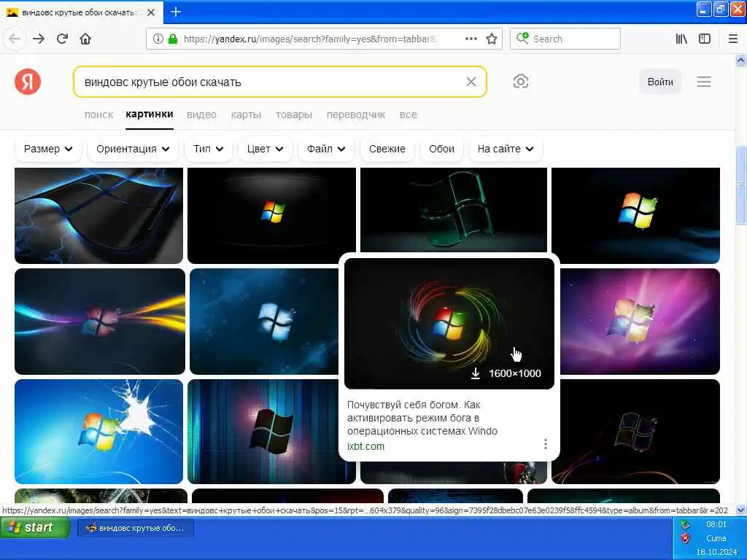Open the black glossy blue-edged wallpaper thumbnail

pyautogui.click(x=98, y=215)
